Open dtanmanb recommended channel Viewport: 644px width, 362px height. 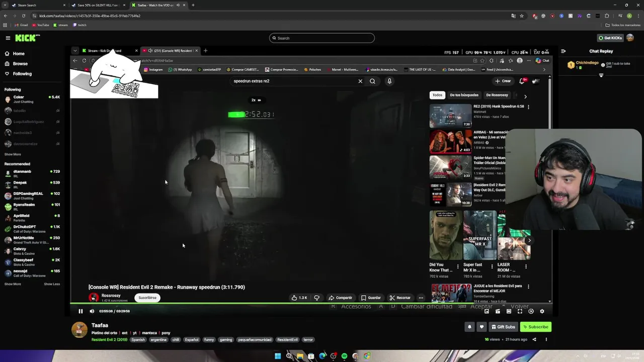32,173
